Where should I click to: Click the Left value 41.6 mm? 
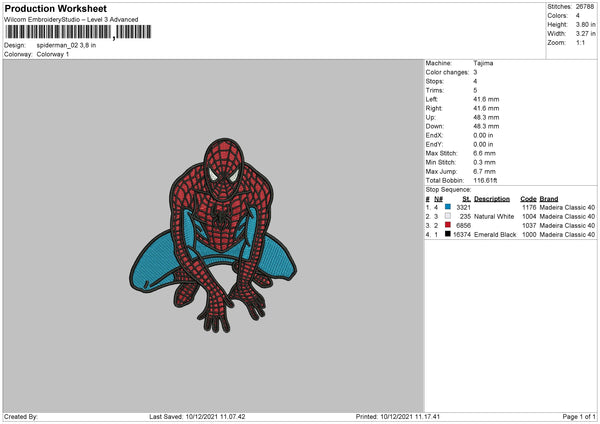click(486, 99)
